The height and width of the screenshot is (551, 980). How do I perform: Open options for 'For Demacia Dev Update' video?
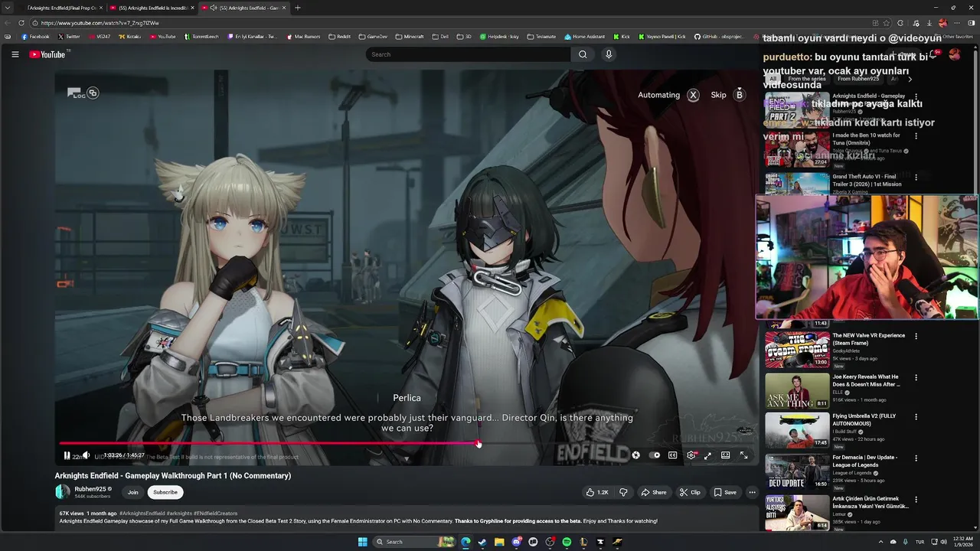click(916, 458)
